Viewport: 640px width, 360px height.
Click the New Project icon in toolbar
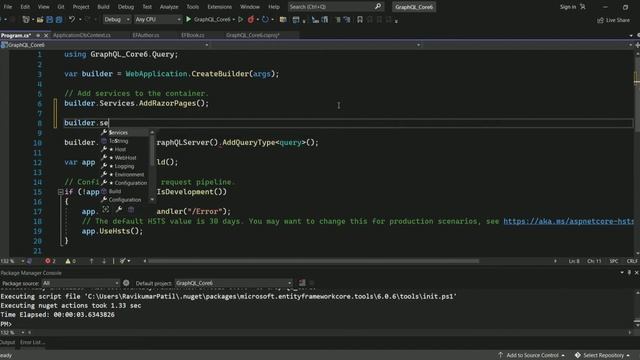(x=26, y=19)
